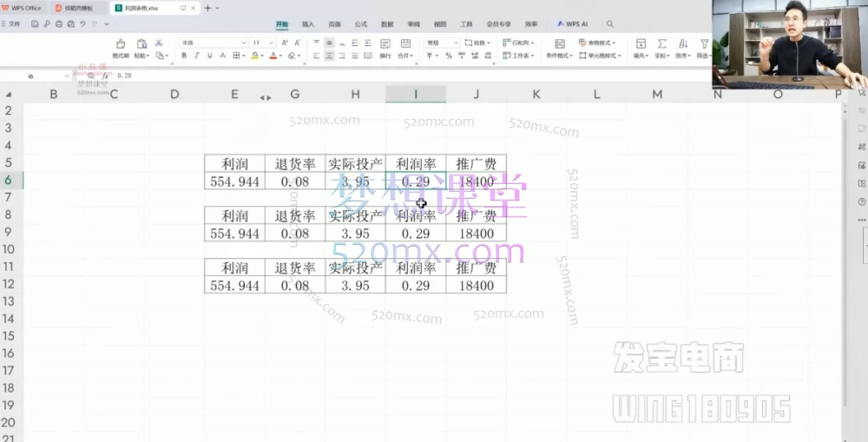Toggle bold formatting
The image size is (868, 442).
coord(184,56)
